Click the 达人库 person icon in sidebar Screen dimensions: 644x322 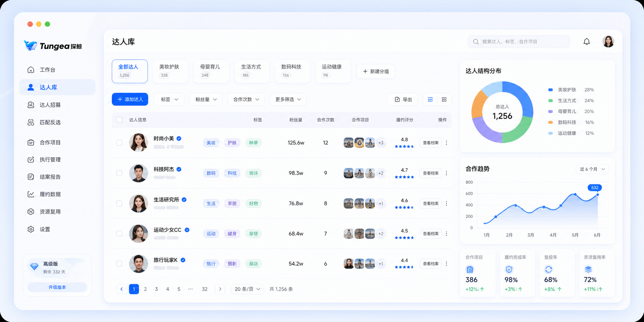click(x=31, y=87)
